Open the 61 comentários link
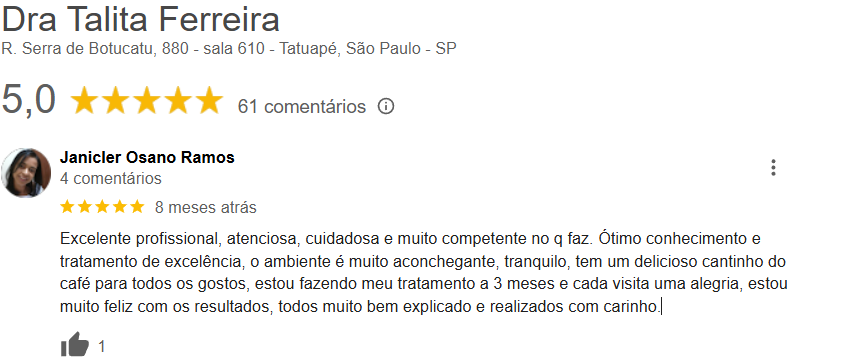This screenshot has height=361, width=854. pos(302,107)
